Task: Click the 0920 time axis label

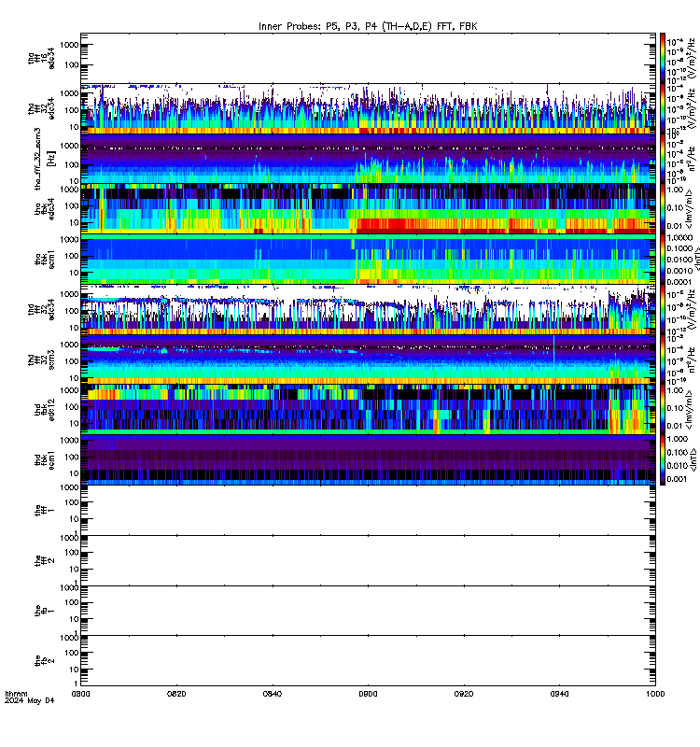Action: point(464,694)
